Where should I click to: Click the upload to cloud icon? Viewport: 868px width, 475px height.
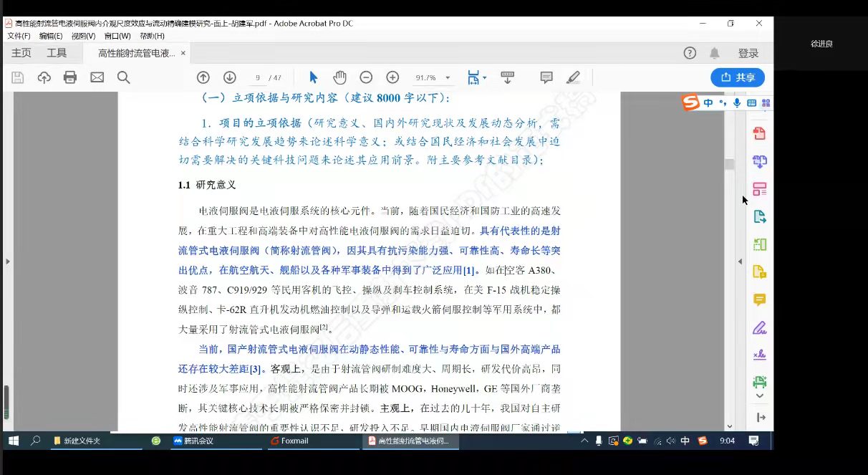(44, 77)
